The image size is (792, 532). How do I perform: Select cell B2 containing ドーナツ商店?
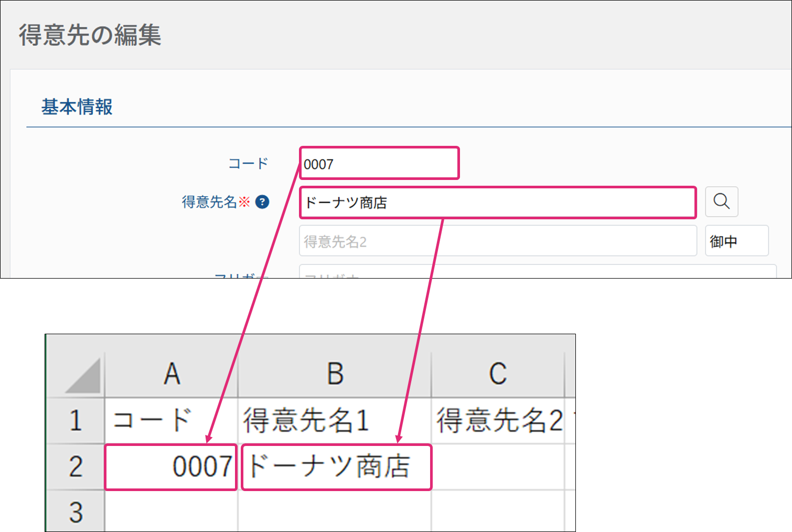(x=336, y=467)
